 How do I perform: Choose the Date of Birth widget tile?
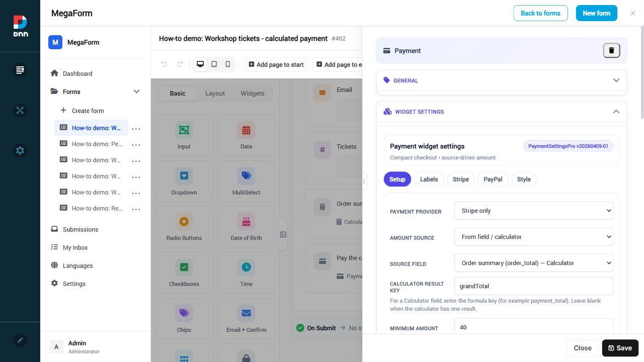pos(246,227)
